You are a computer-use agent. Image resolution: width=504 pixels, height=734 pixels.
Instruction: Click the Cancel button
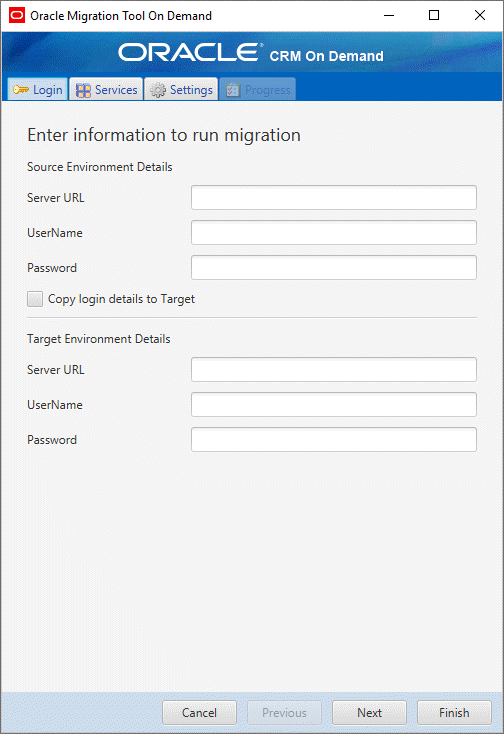click(x=199, y=712)
